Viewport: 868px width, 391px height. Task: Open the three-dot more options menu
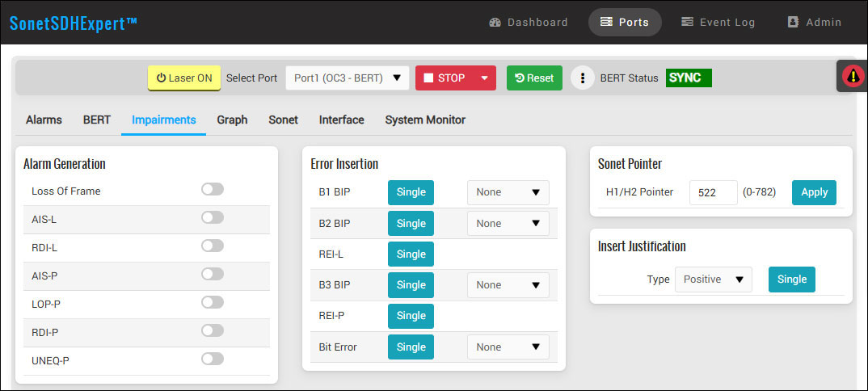pyautogui.click(x=583, y=78)
